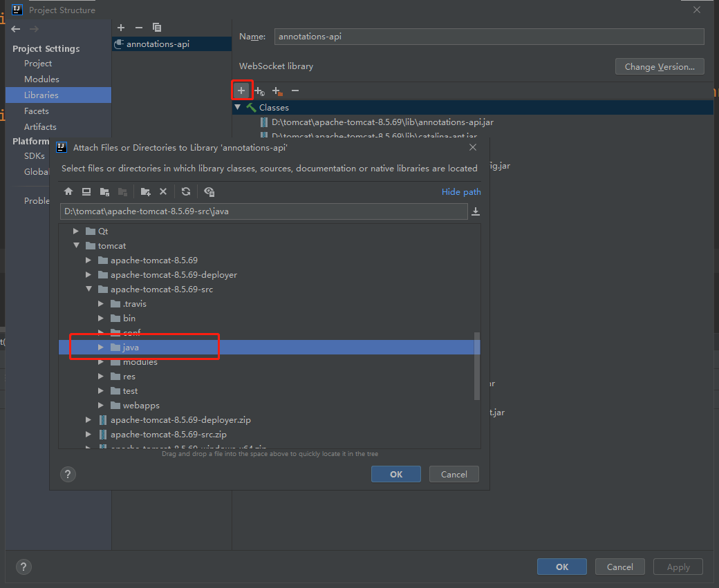Click OK in Project Structure window
This screenshot has height=588, width=719.
[x=561, y=567]
